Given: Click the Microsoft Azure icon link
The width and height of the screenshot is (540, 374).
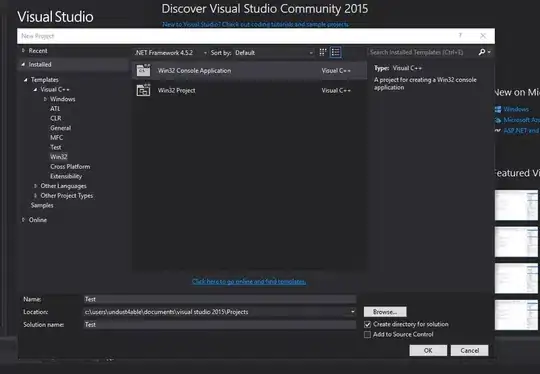Looking at the screenshot, I should click(x=498, y=120).
